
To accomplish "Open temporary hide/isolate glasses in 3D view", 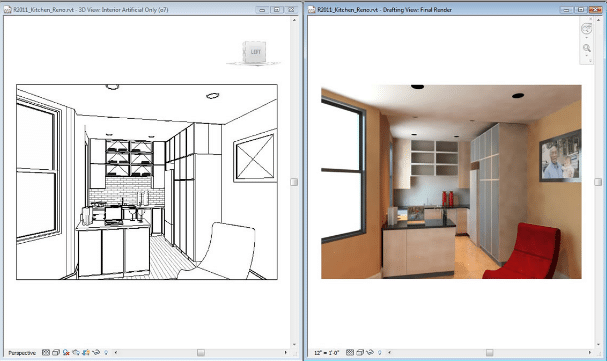I will [96, 352].
